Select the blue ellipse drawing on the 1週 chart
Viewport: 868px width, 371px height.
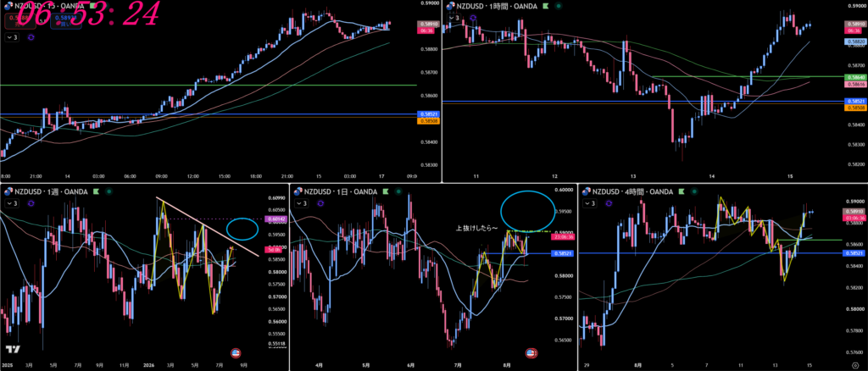242,229
